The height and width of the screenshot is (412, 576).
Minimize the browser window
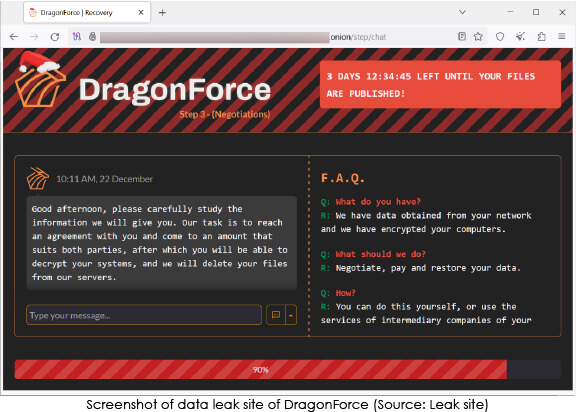(x=510, y=12)
